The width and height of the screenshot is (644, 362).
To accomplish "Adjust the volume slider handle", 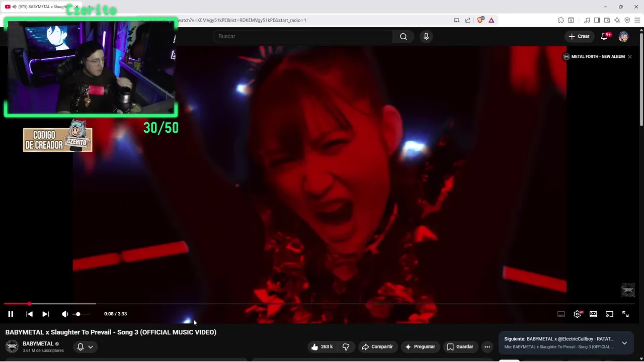I will point(77,314).
